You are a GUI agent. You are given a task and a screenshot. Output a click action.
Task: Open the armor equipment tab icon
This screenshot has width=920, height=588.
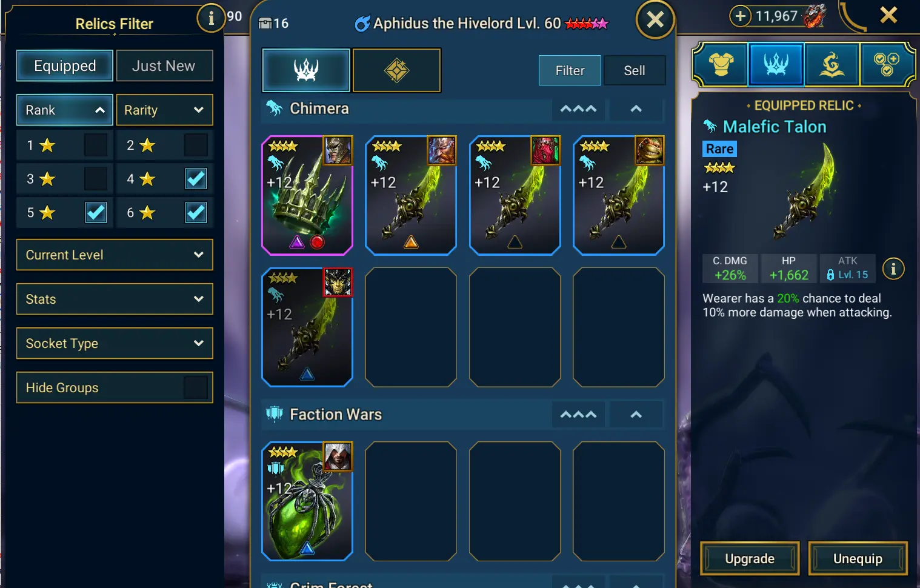tap(721, 64)
